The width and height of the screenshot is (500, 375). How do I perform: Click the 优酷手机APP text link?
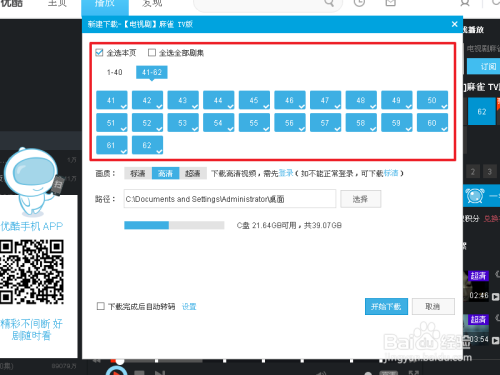point(32,226)
